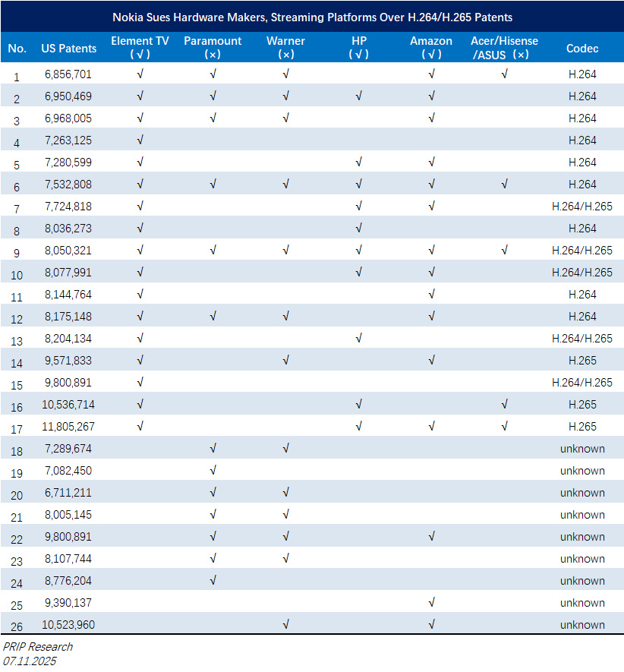This screenshot has width=624, height=672.
Task: Click the Acer/Hisense/ASUS checkmark in row 6,856,701
Action: coord(504,74)
